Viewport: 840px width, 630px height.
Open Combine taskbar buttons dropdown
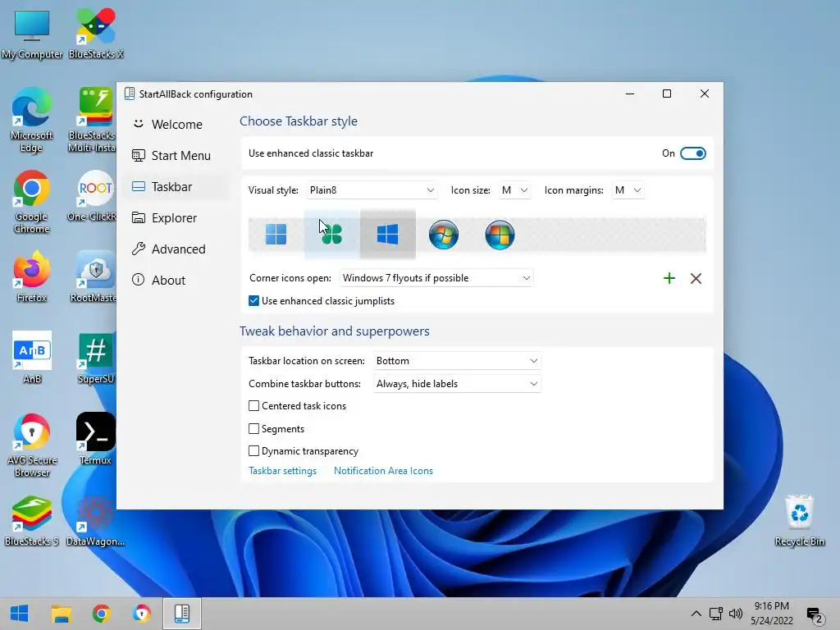[x=457, y=384]
